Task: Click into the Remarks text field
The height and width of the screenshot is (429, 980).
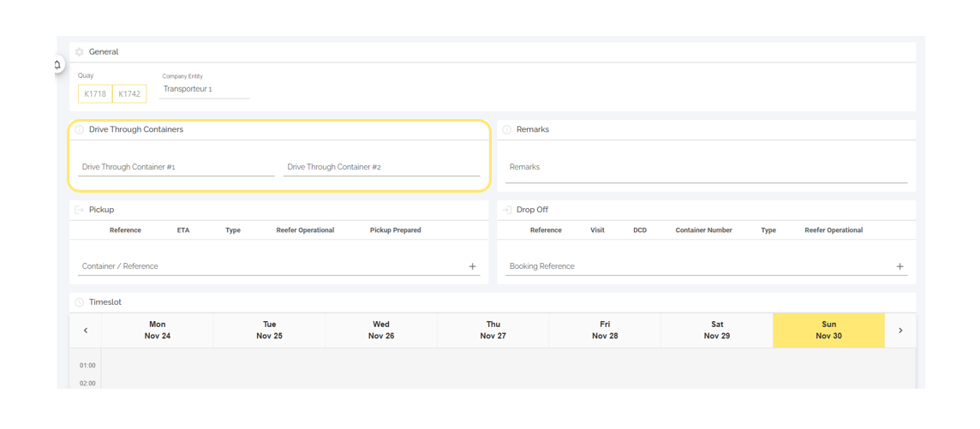Action: (706, 168)
